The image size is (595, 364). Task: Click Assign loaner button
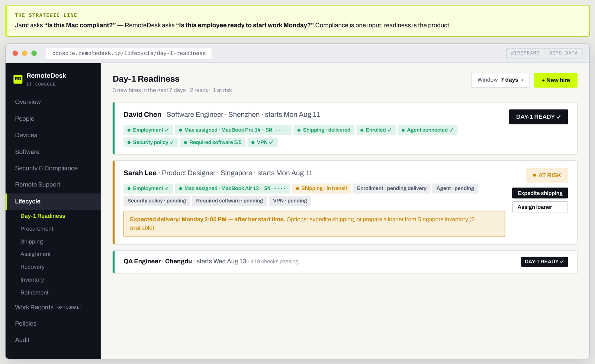tap(540, 207)
